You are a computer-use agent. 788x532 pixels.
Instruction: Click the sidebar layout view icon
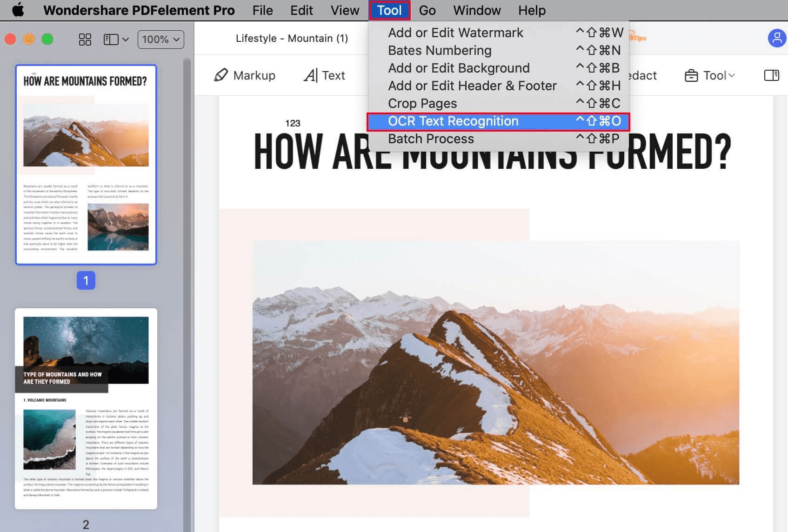coord(111,39)
